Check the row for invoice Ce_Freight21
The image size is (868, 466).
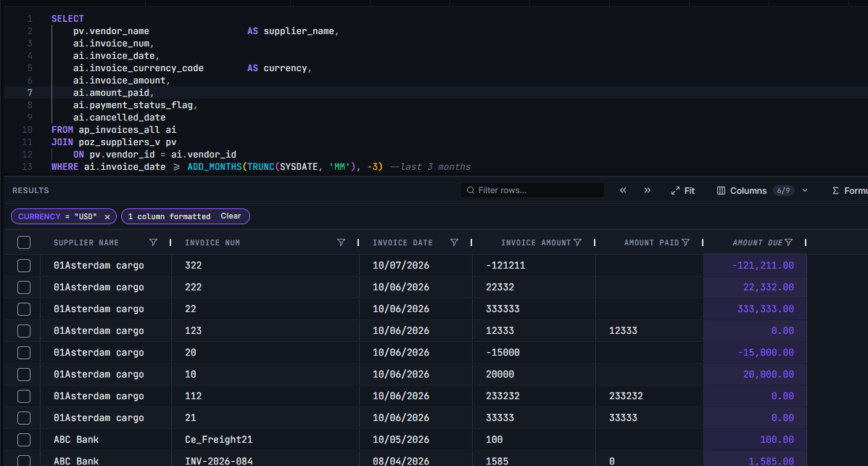point(24,440)
